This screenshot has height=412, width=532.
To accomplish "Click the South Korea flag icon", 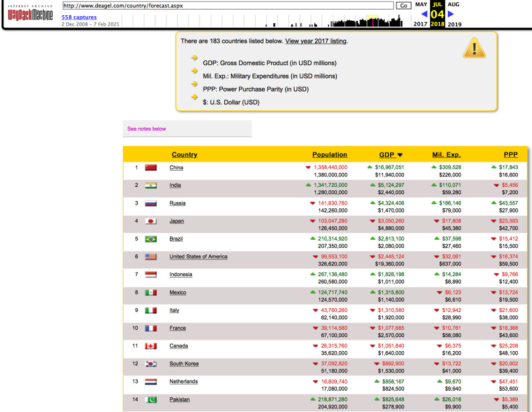I will [x=151, y=364].
